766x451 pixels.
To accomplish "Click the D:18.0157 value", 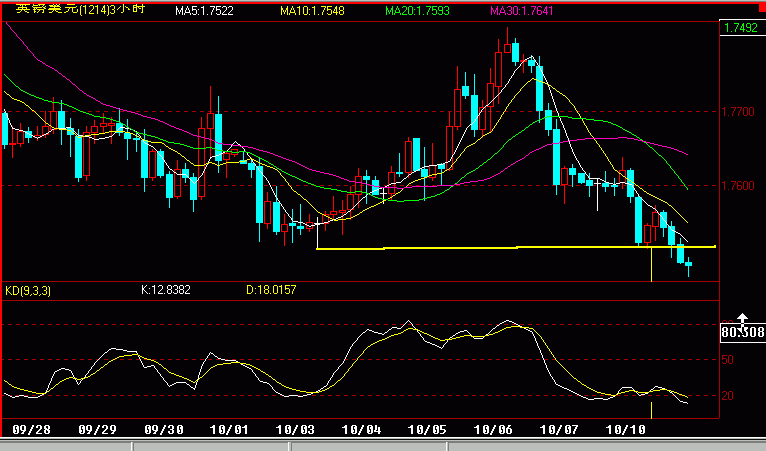I will tap(271, 290).
